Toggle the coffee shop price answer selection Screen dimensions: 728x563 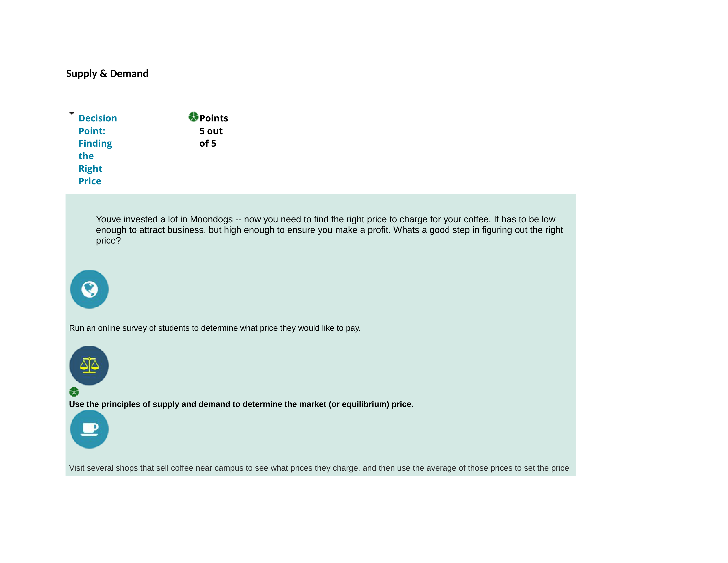coord(89,429)
